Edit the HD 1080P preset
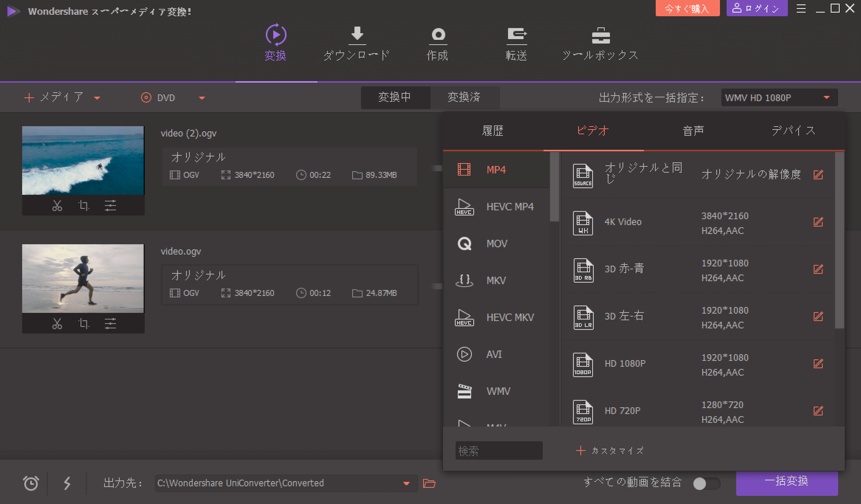Screen dimensions: 861x504 pyautogui.click(x=818, y=363)
